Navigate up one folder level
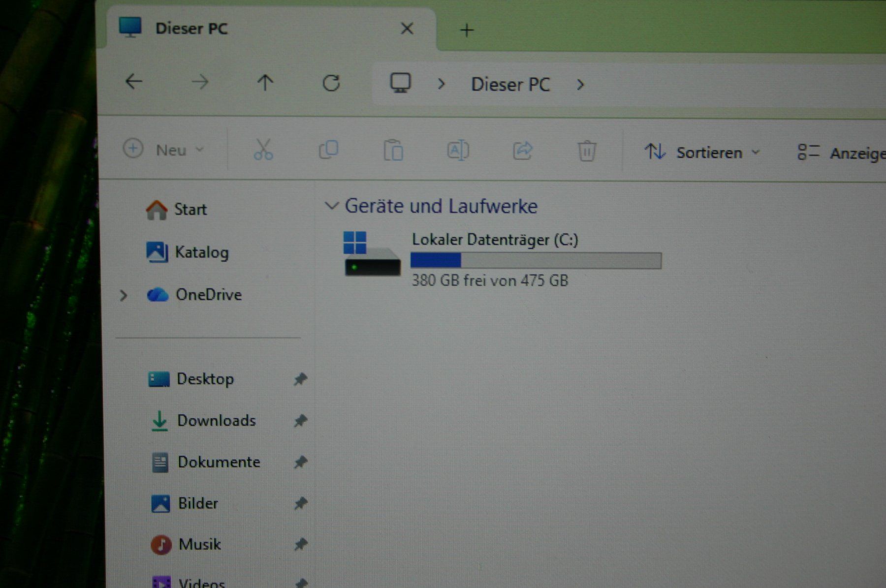 pyautogui.click(x=265, y=83)
